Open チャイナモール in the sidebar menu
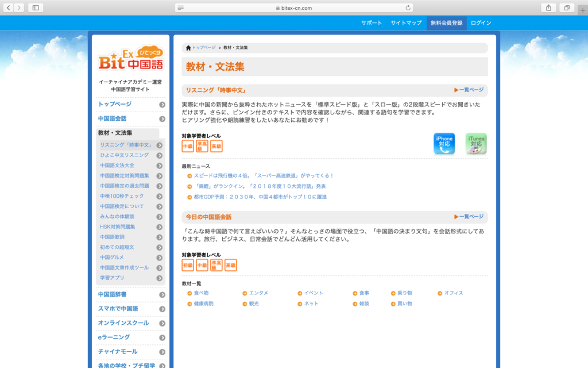 (118, 351)
